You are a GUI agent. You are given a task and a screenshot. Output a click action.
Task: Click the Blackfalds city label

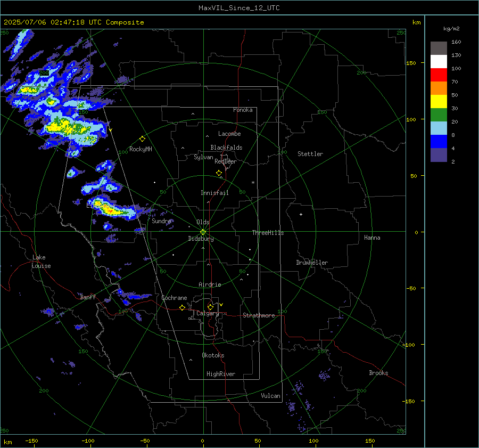[226, 148]
